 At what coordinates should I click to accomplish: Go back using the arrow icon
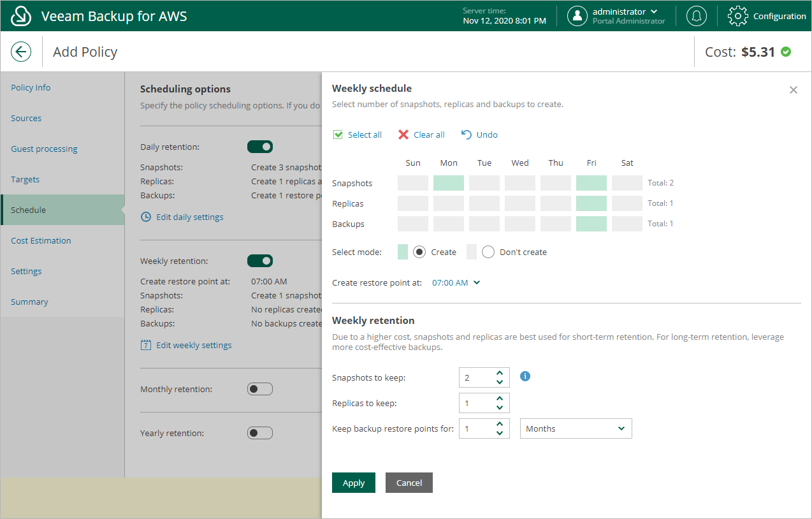(x=21, y=52)
